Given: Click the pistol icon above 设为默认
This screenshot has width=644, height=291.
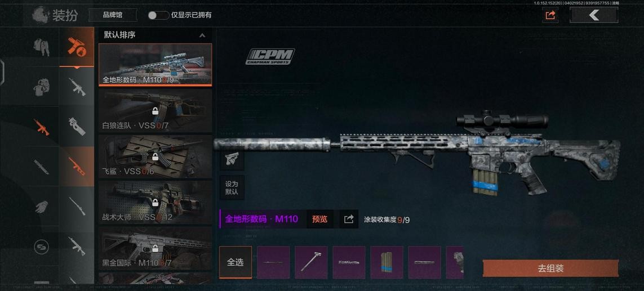Looking at the screenshot, I should pyautogui.click(x=232, y=159).
